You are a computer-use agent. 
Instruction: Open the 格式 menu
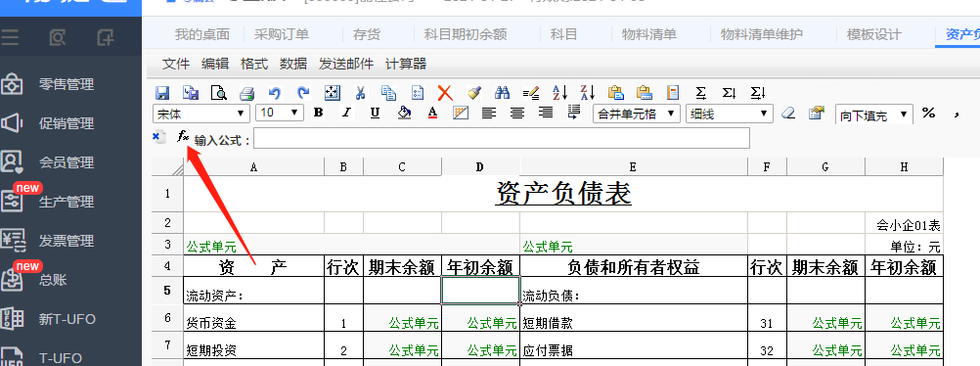253,64
